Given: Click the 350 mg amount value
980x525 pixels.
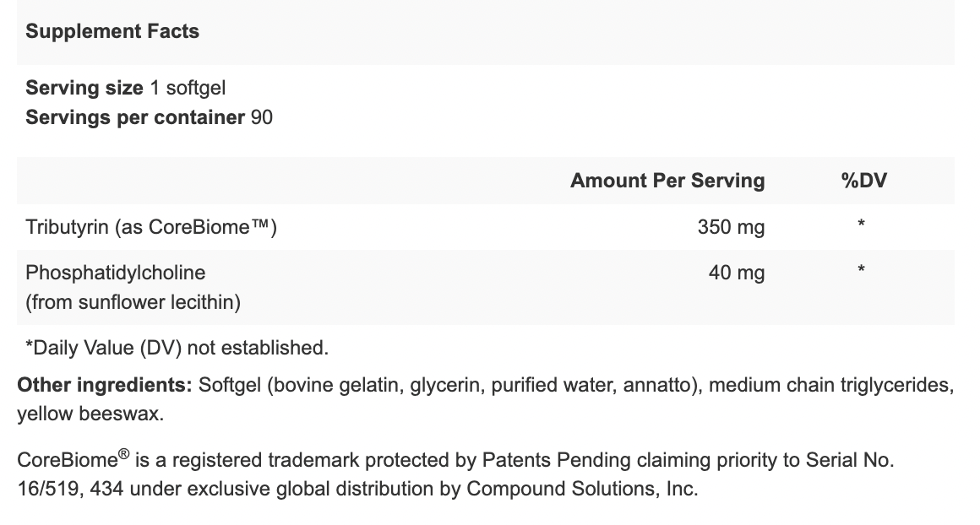Looking at the screenshot, I should point(731,227).
